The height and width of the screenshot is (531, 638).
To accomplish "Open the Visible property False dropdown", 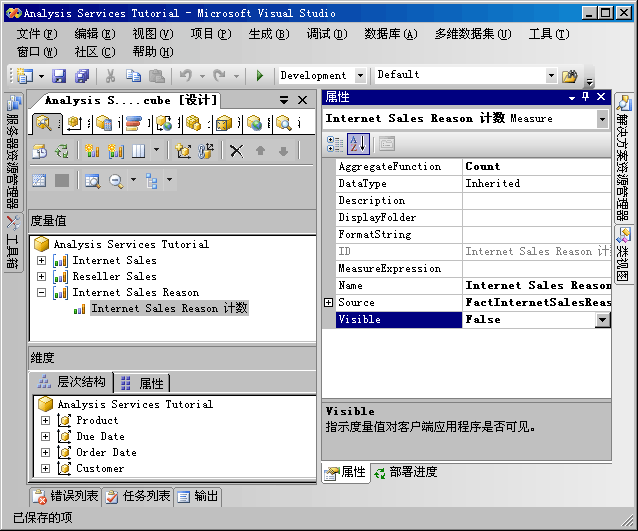I will point(602,320).
